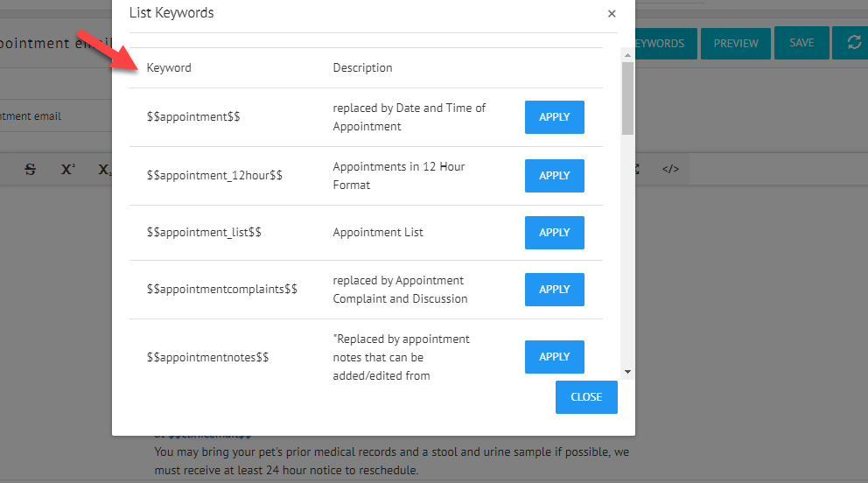Apply the $$appointment_list$$ keyword
Image resolution: width=868 pixels, height=483 pixels.
[554, 233]
